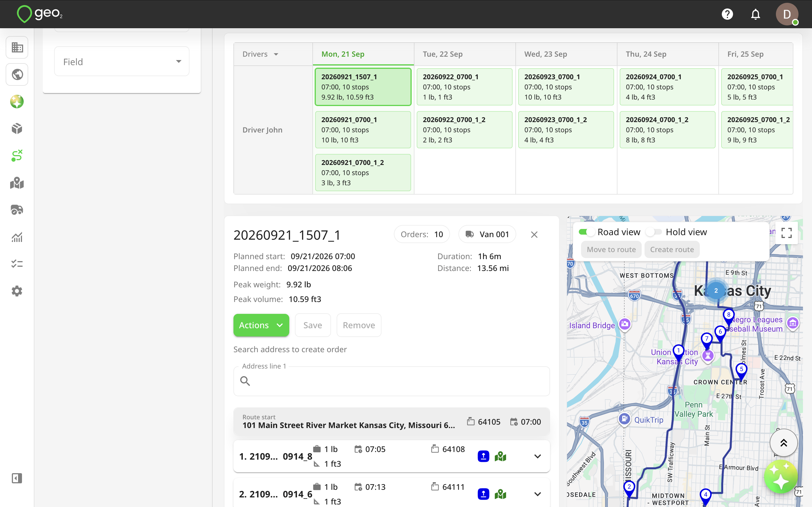Close the route 20260921_1507_1 details panel
Viewport: 812px width, 507px height.
534,235
